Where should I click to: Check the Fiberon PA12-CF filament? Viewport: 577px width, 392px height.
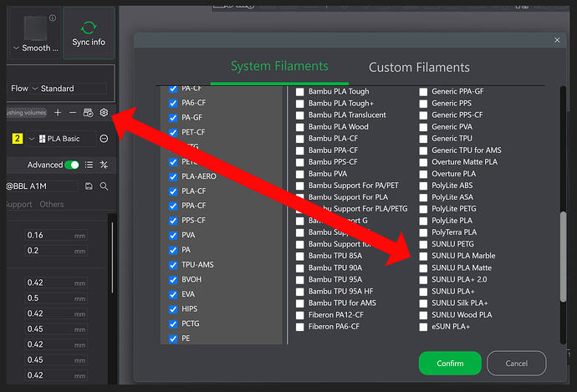[x=300, y=315]
